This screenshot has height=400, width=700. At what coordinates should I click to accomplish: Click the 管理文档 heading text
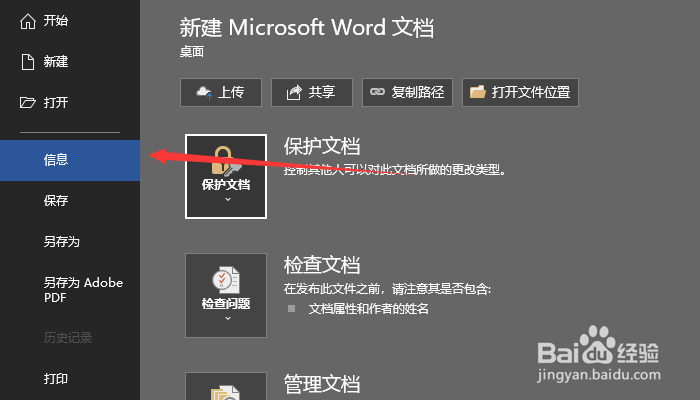pos(322,384)
